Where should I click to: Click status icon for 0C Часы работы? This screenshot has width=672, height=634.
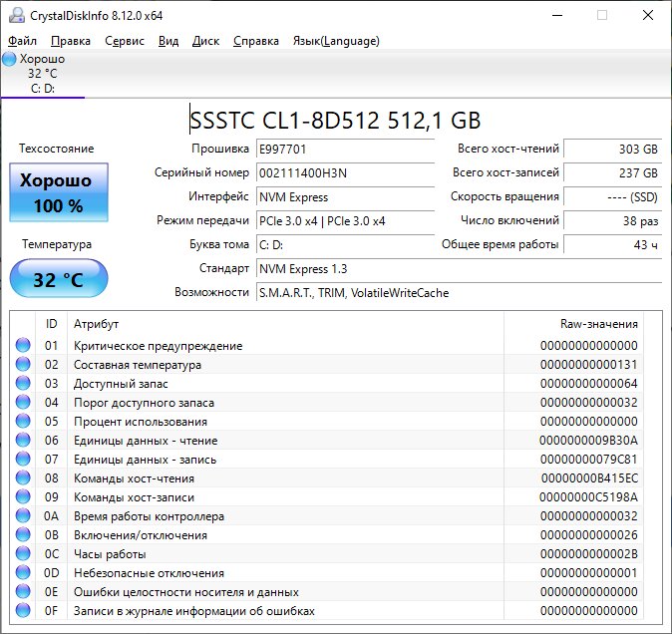tap(23, 553)
